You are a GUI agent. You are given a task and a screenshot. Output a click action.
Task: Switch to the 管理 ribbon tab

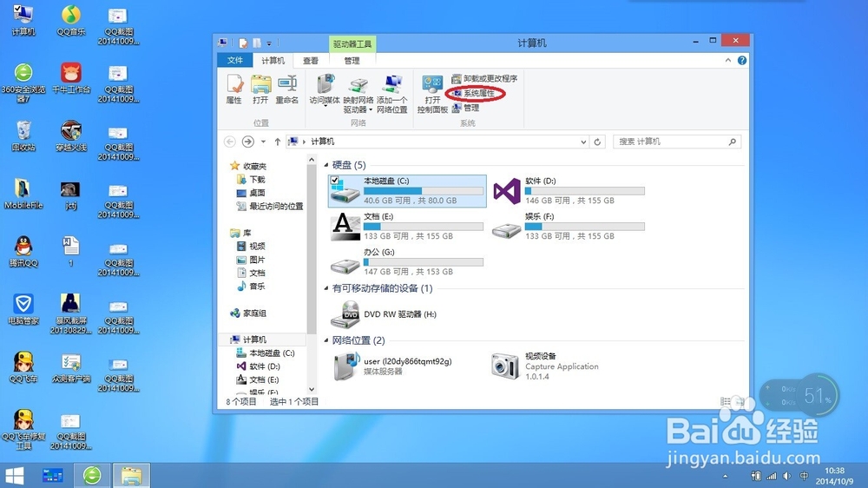click(352, 61)
